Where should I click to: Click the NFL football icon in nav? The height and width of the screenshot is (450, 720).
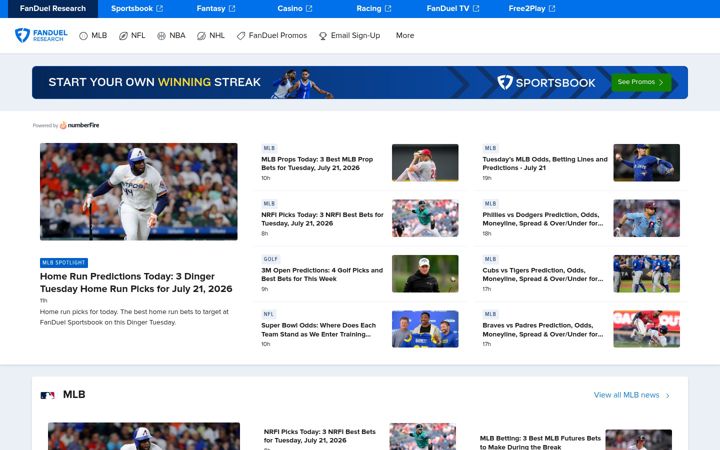[123, 36]
